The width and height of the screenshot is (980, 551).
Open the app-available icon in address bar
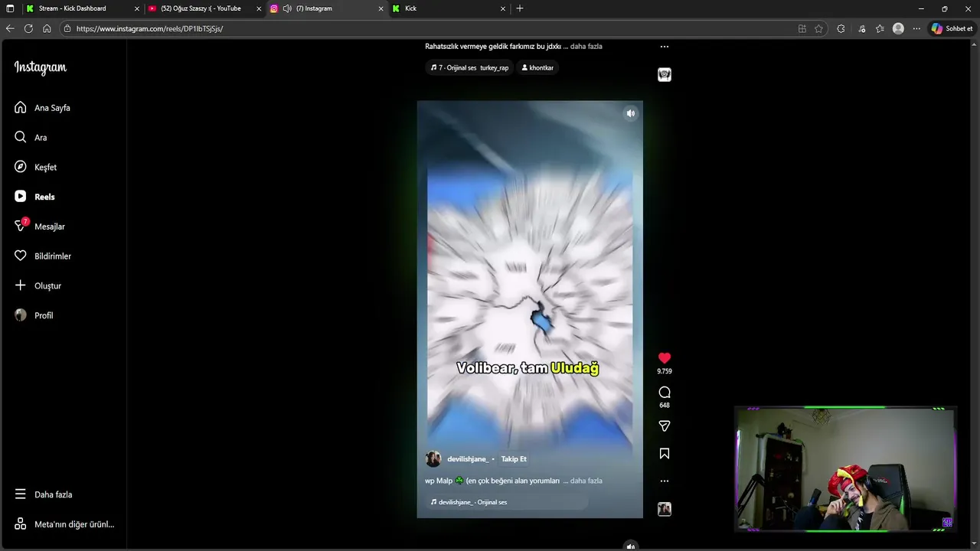pos(802,28)
